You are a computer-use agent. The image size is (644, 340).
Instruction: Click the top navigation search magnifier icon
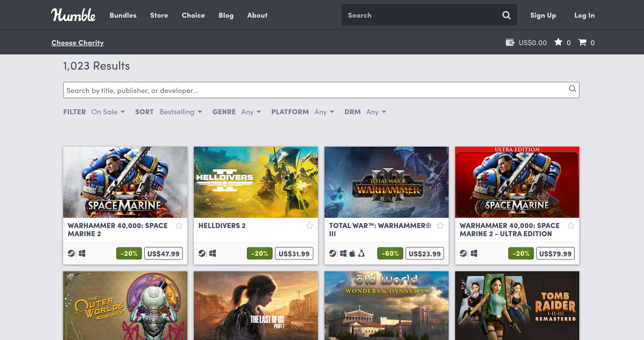(x=506, y=15)
